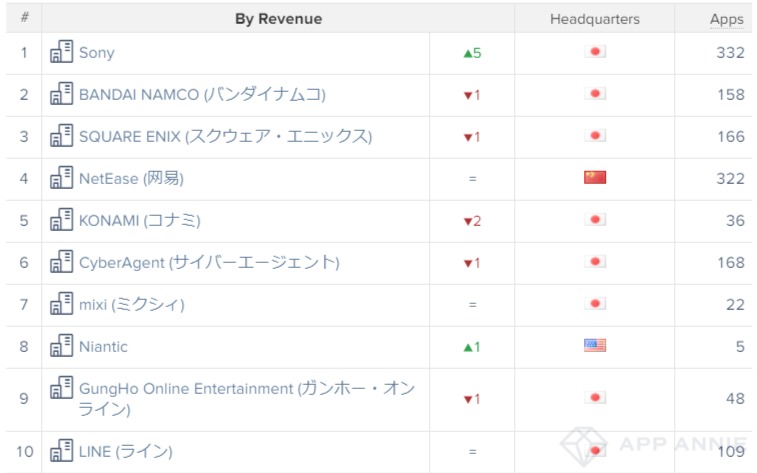Open the NetEase publisher link

(x=131, y=178)
